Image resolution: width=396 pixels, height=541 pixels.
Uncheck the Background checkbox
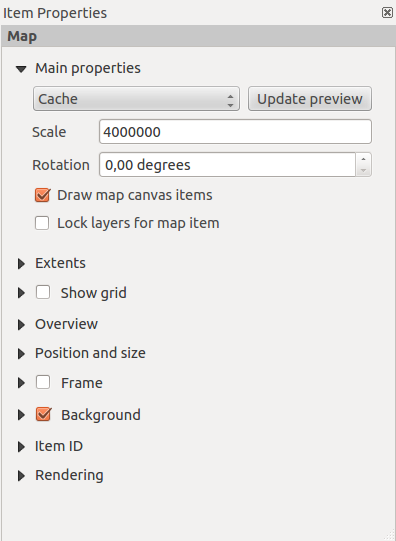[43, 414]
